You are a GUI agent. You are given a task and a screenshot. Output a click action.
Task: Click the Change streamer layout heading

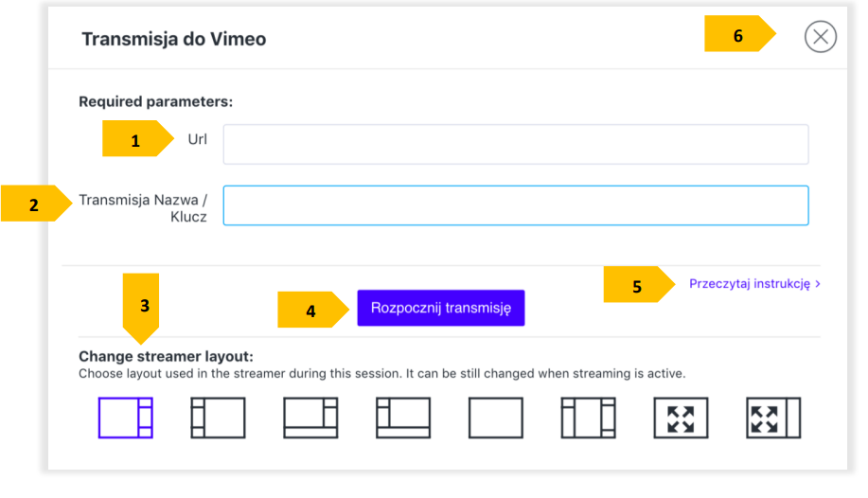coord(166,357)
